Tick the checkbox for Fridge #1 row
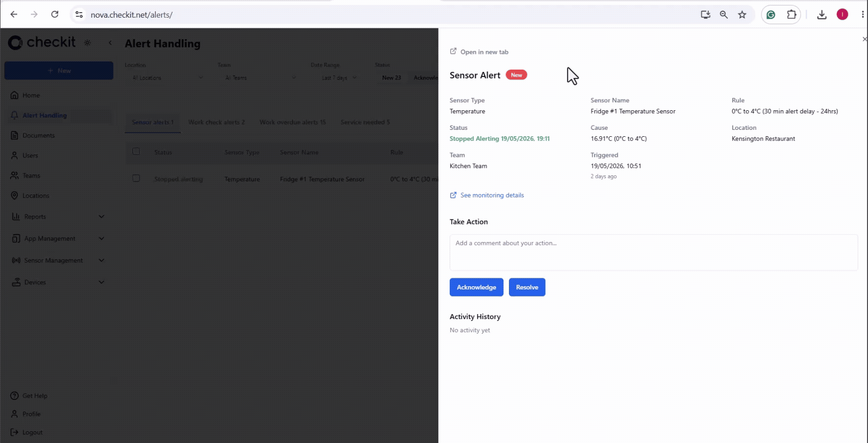868x443 pixels. [136, 178]
